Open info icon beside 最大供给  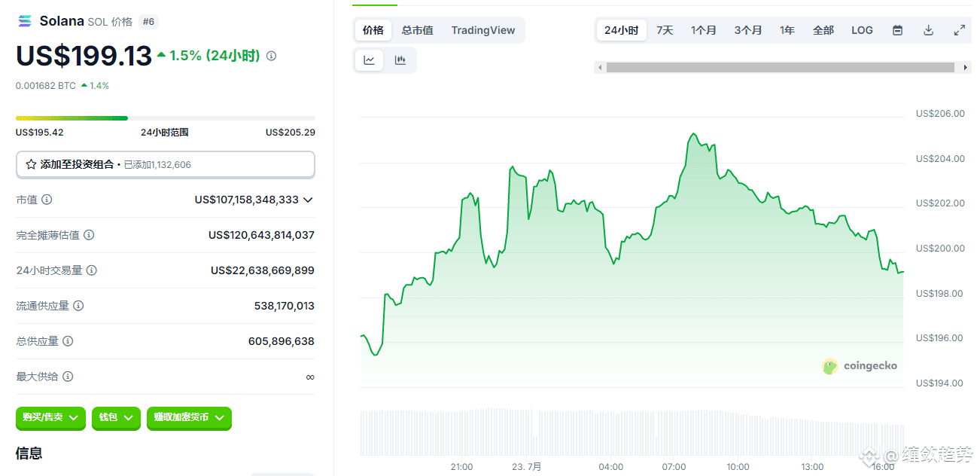(68, 377)
